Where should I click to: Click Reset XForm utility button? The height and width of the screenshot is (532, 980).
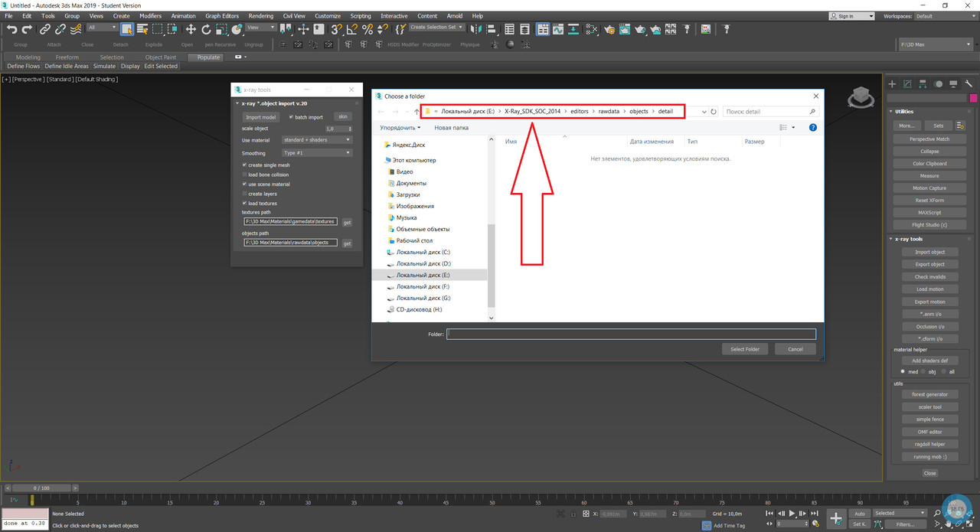point(930,201)
